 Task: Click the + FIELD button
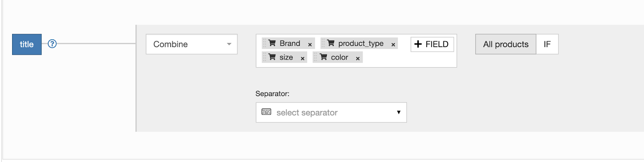click(x=432, y=44)
